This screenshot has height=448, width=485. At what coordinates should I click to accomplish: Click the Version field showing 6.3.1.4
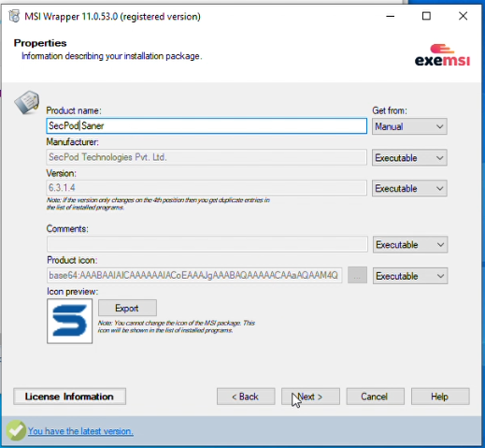click(x=207, y=188)
